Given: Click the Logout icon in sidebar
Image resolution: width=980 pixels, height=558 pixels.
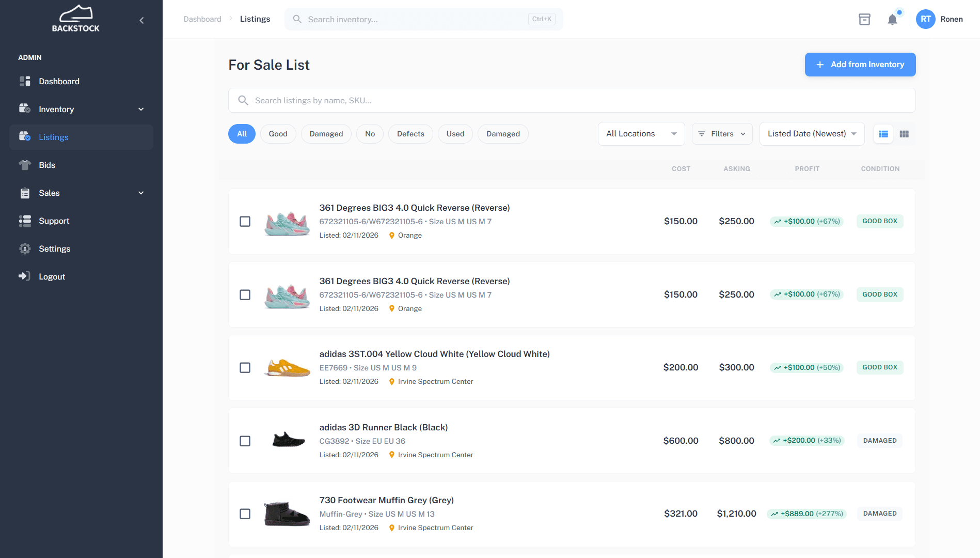Looking at the screenshot, I should (x=25, y=276).
